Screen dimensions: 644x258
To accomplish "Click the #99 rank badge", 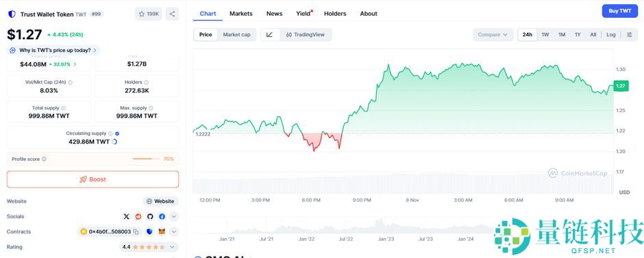I will click(97, 14).
